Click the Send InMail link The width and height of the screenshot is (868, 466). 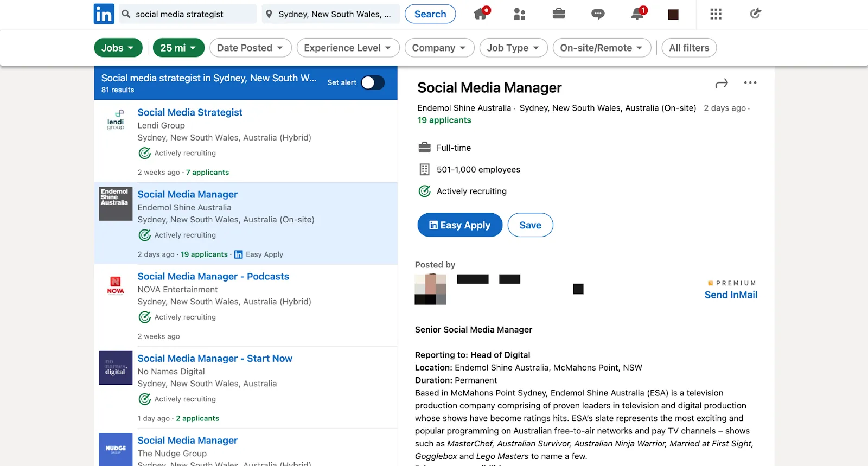click(x=731, y=295)
